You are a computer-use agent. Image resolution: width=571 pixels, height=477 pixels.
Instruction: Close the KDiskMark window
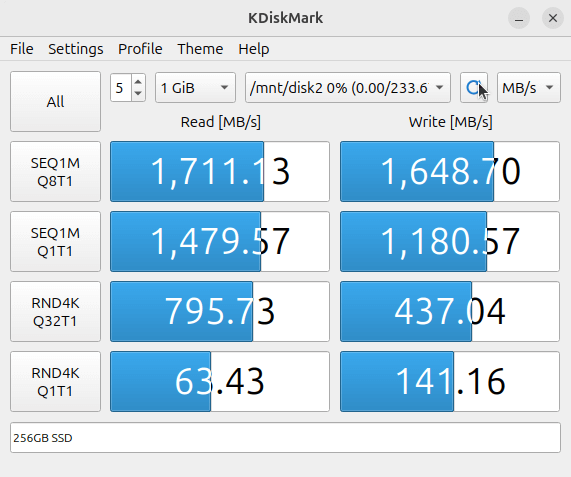[x=553, y=18]
